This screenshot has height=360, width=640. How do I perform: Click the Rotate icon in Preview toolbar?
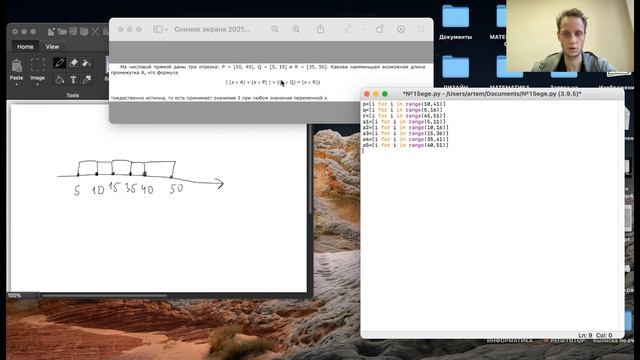(x=380, y=29)
